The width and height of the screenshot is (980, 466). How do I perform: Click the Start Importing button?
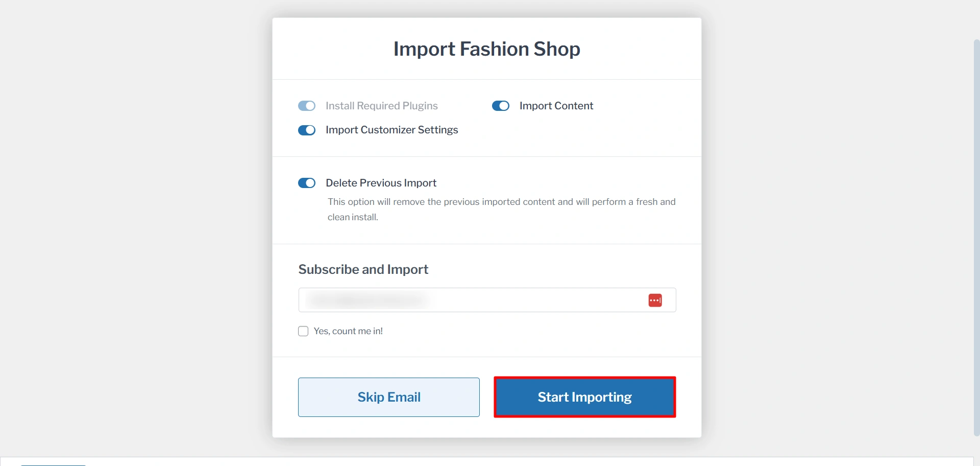click(585, 397)
